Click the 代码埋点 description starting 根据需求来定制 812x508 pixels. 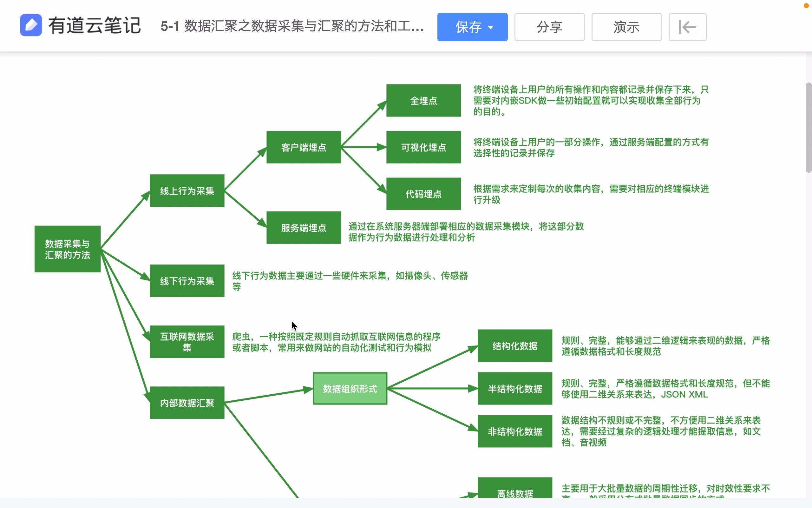tap(591, 194)
